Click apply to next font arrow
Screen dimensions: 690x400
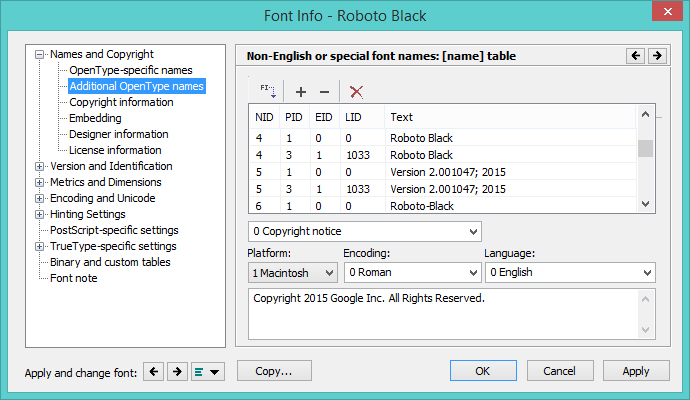tap(176, 372)
